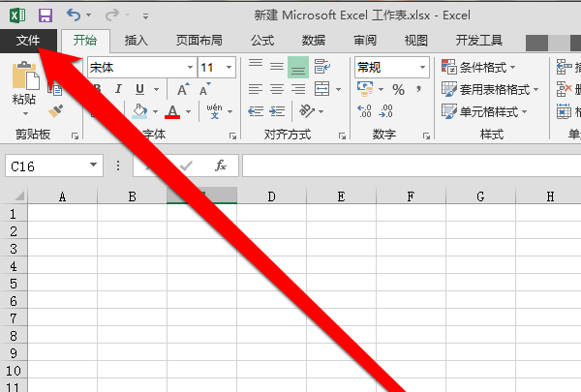Open the 页面布局 ribbon tab

tap(199, 41)
